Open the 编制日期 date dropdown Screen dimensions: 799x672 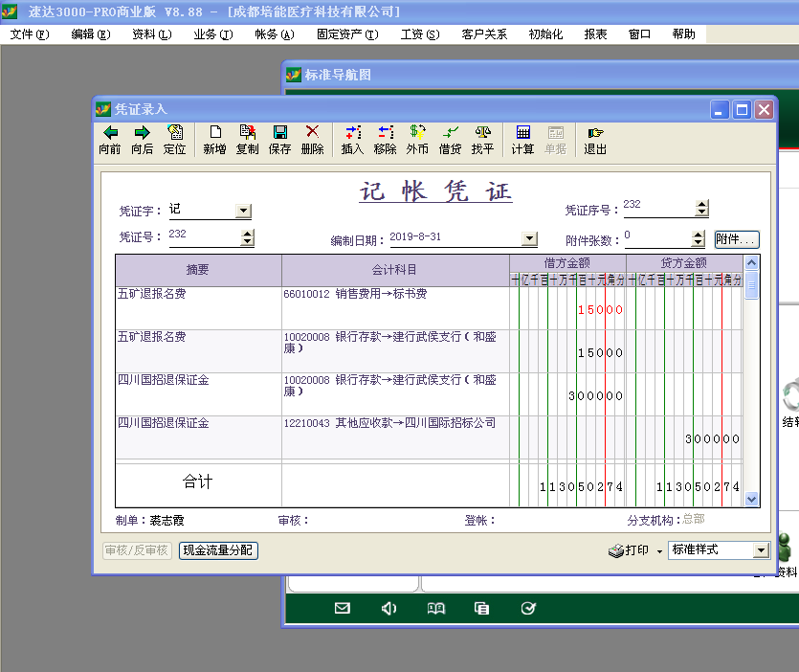(529, 239)
